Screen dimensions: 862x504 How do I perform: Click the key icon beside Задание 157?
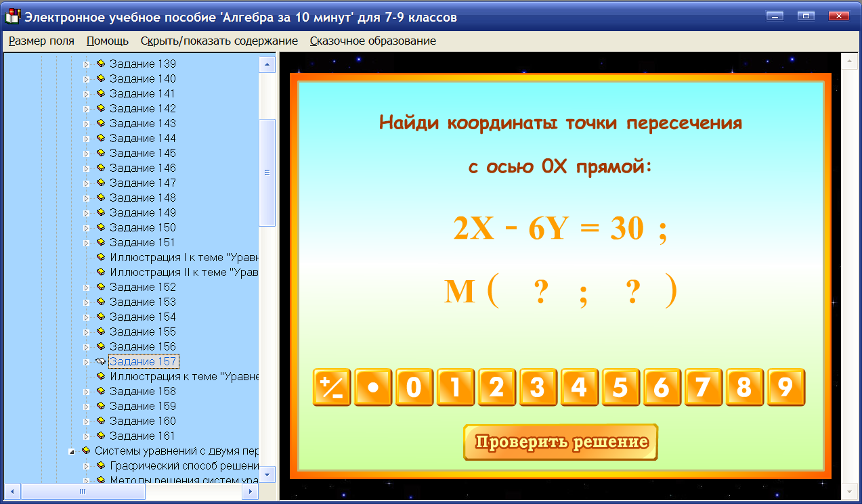[102, 361]
